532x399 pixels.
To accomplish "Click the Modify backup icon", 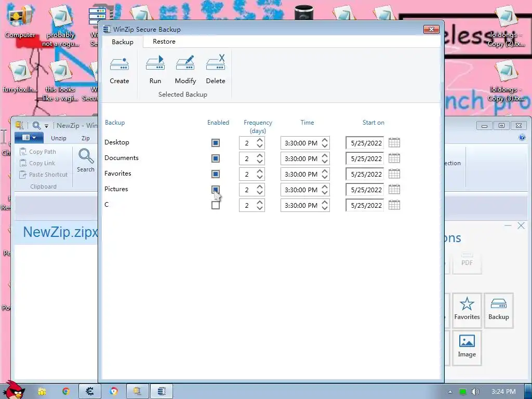I will 185,63.
